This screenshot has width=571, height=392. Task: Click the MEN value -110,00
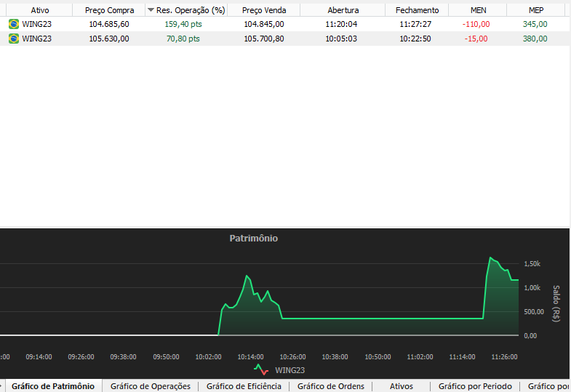click(476, 24)
